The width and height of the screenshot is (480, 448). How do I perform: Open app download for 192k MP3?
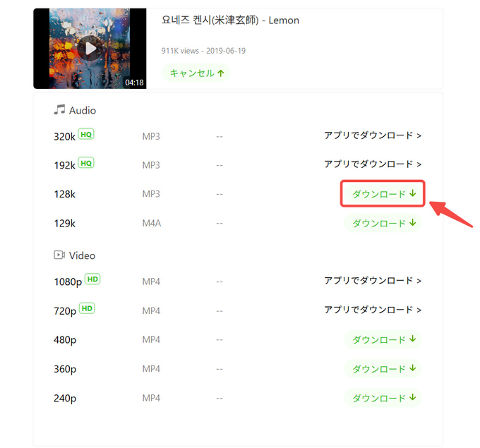(373, 164)
